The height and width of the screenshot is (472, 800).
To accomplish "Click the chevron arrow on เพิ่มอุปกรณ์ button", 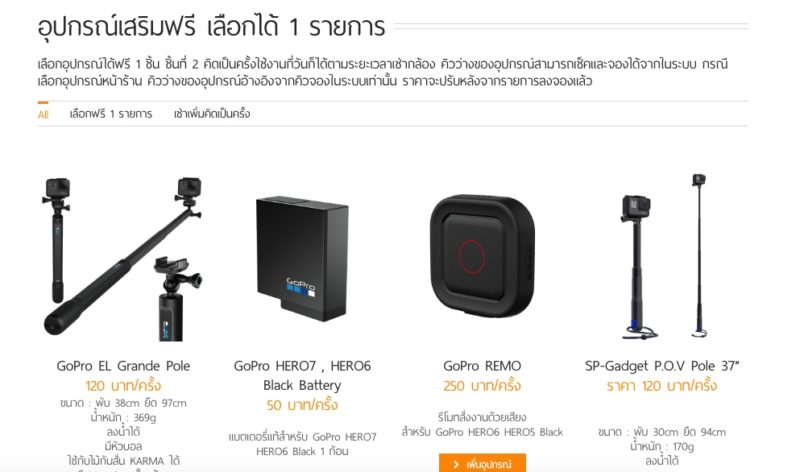I will [456, 464].
